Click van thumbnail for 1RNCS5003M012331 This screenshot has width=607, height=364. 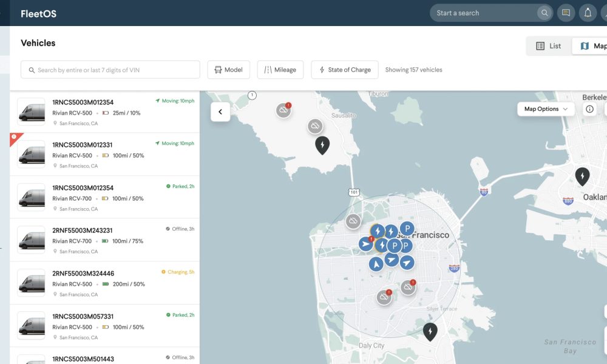32,155
